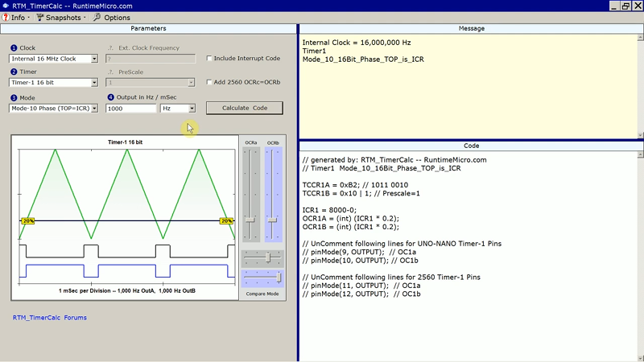Open the Snapshots menu
Viewport: 644px width, 362px height.
[x=63, y=17]
